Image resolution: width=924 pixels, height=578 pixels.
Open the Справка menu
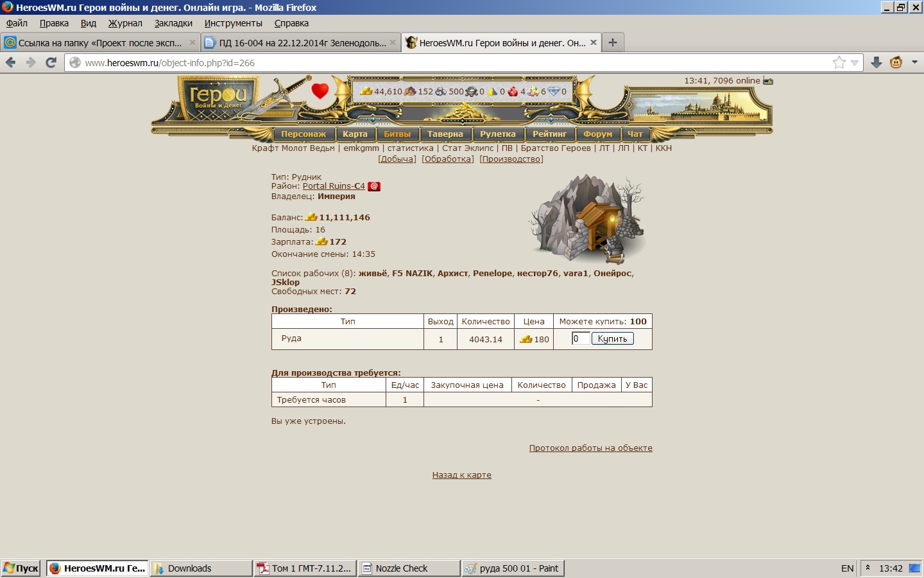point(291,23)
